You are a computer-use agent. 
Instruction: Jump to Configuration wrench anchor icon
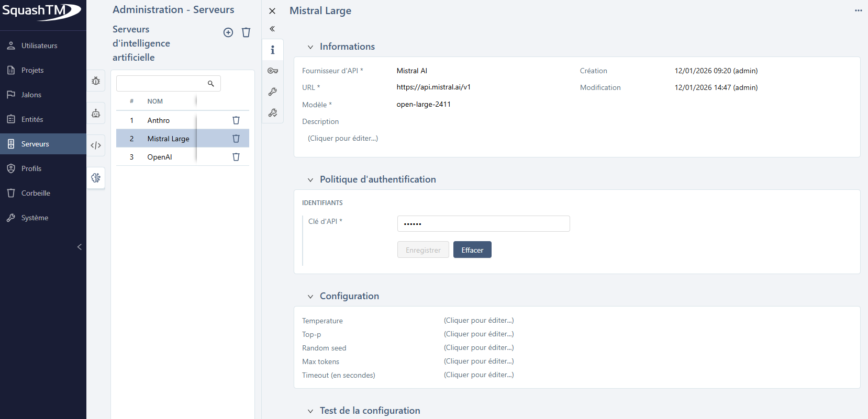coord(273,92)
